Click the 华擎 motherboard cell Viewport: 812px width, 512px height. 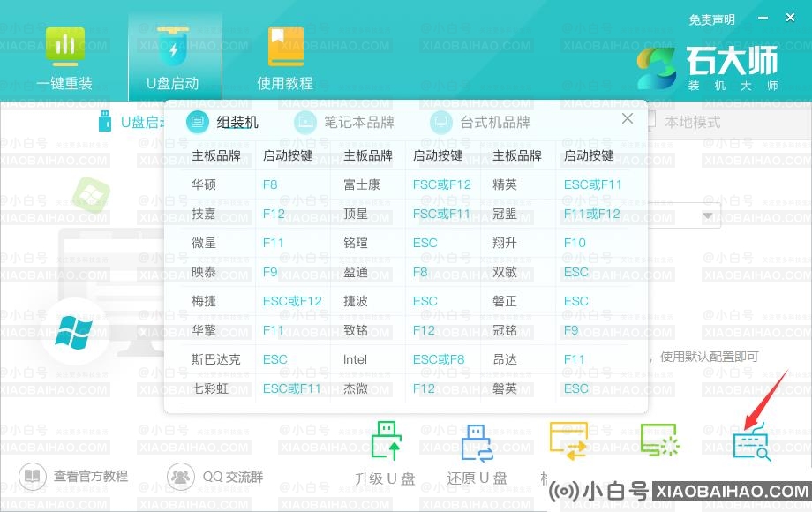204,330
